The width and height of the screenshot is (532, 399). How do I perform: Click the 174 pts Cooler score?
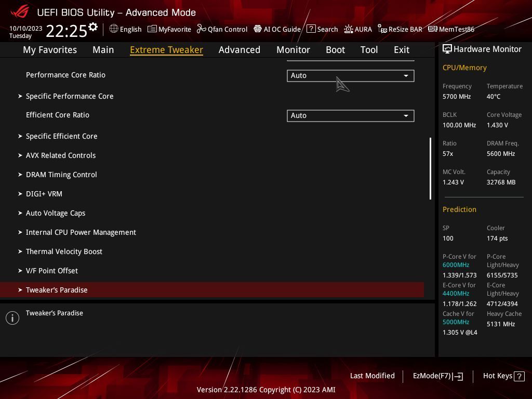497,238
